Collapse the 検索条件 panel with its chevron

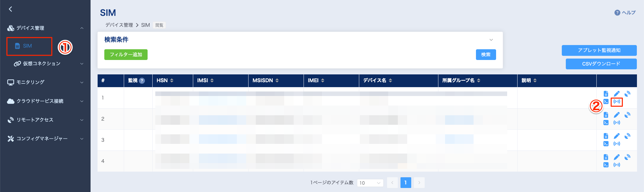491,40
